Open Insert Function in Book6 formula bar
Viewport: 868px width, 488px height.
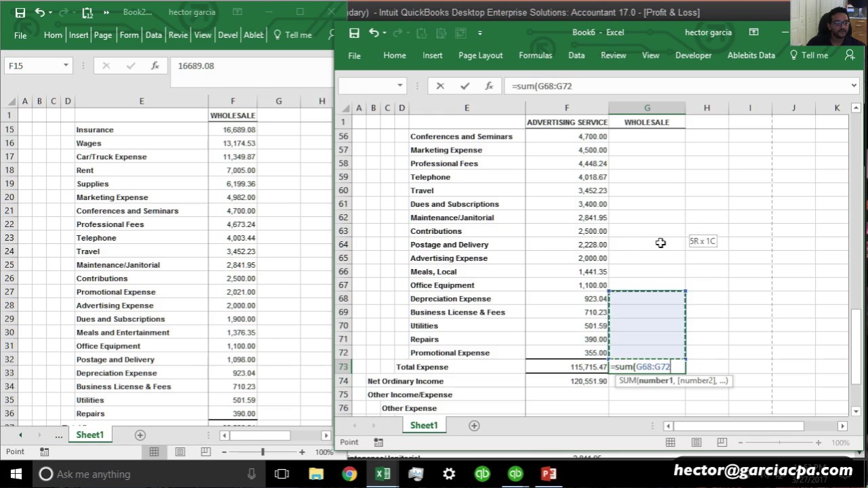click(x=489, y=86)
